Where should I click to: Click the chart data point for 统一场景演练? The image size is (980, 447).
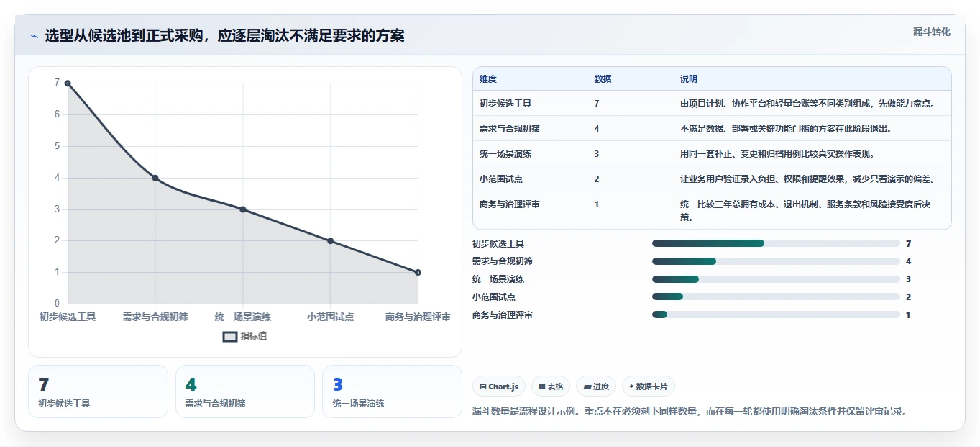point(243,209)
